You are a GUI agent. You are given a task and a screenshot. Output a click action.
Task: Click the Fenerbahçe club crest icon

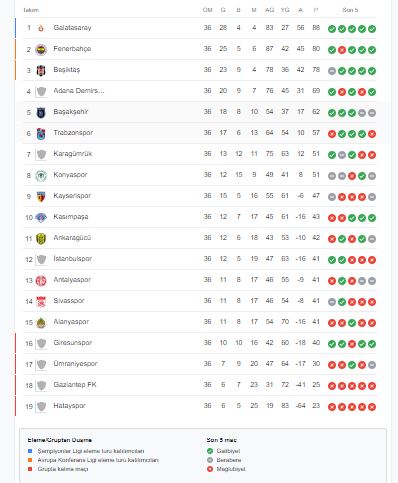point(41,50)
